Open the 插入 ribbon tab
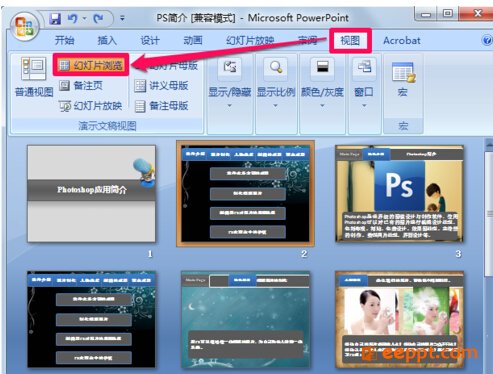Image resolution: width=493 pixels, height=374 pixels. tap(107, 41)
